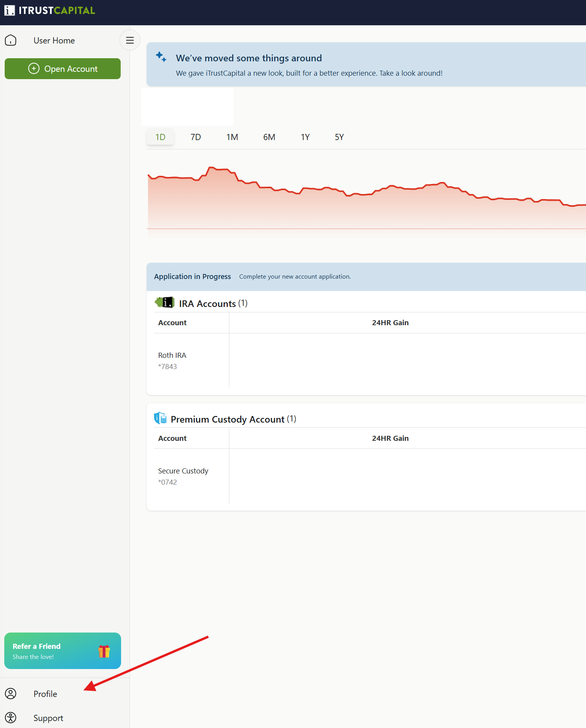Go to Profile in the sidebar
Image resolution: width=586 pixels, height=728 pixels.
tap(45, 694)
